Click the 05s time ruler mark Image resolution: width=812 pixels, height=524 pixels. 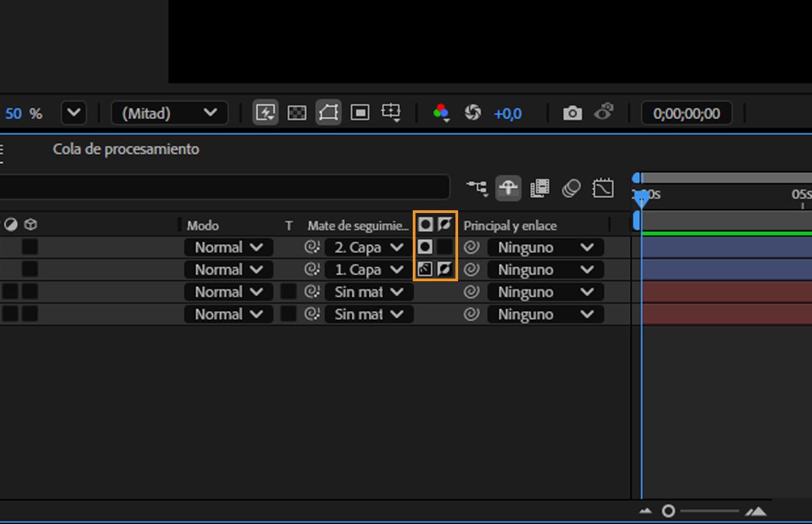(x=801, y=195)
